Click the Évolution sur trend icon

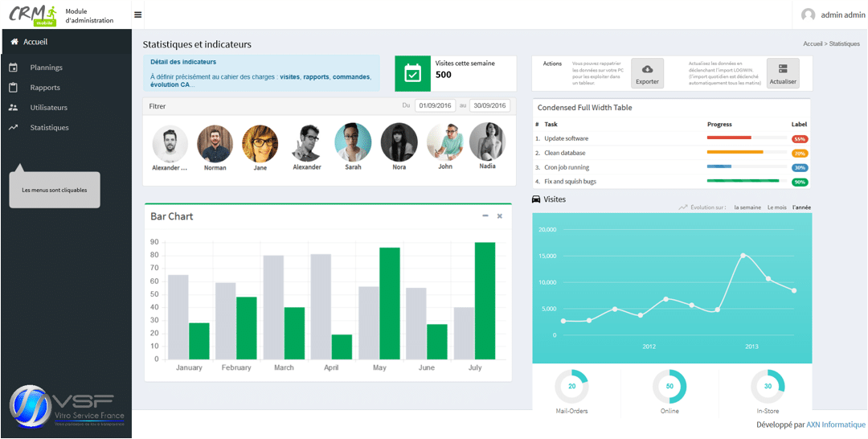683,207
